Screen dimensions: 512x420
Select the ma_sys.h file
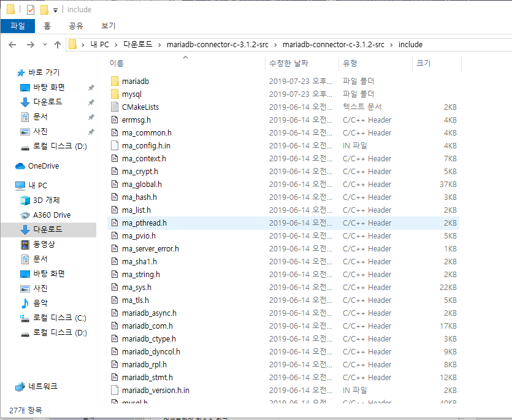[137, 288]
